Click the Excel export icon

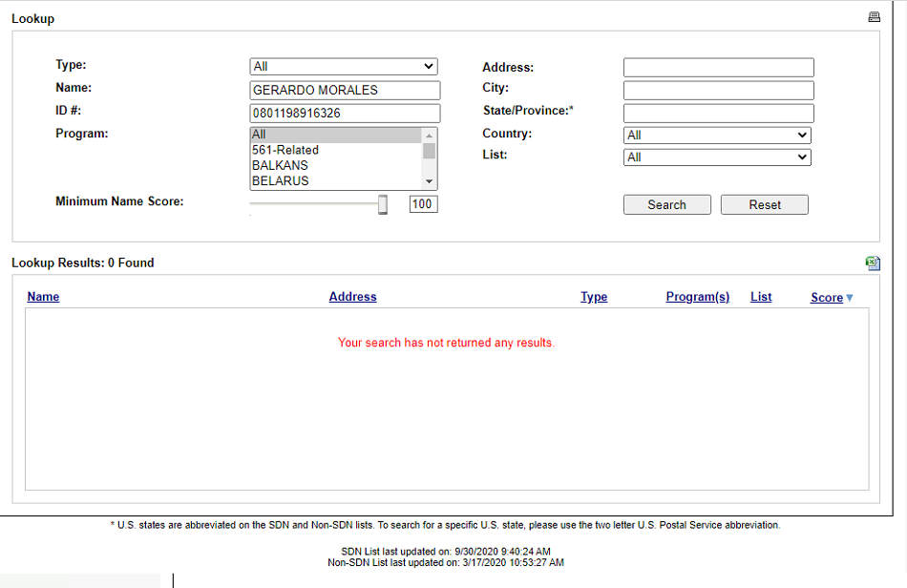(872, 263)
